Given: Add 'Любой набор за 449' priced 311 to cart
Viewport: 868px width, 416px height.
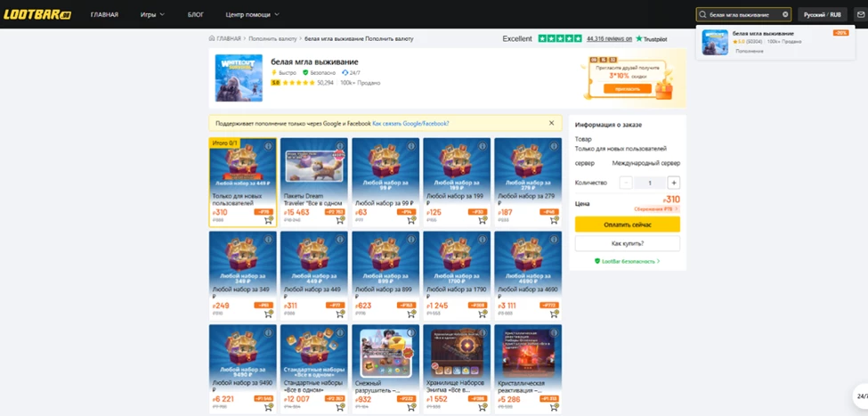Looking at the screenshot, I should tap(340, 313).
